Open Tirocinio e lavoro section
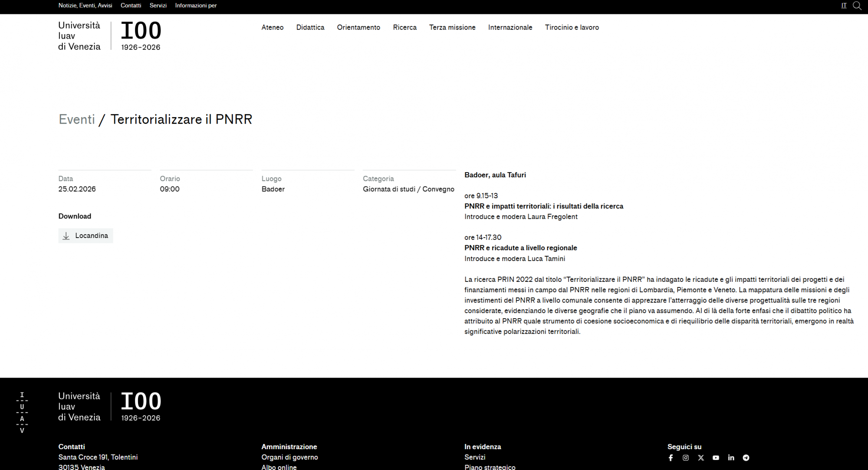This screenshot has height=470, width=868. click(x=572, y=27)
